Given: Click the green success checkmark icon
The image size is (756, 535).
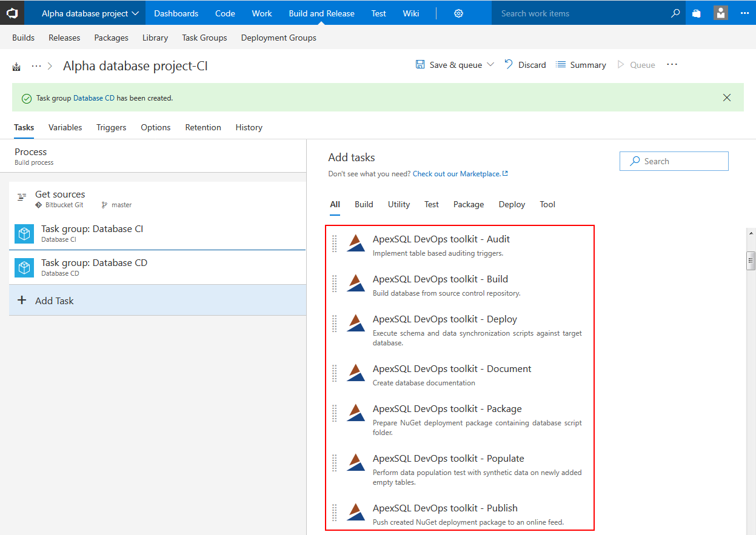Looking at the screenshot, I should pyautogui.click(x=27, y=98).
